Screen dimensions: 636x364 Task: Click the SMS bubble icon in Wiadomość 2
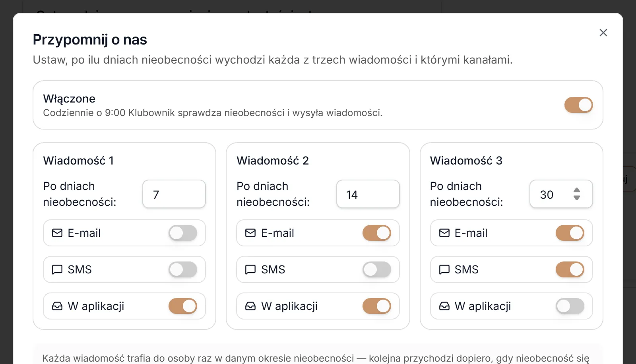tap(250, 269)
